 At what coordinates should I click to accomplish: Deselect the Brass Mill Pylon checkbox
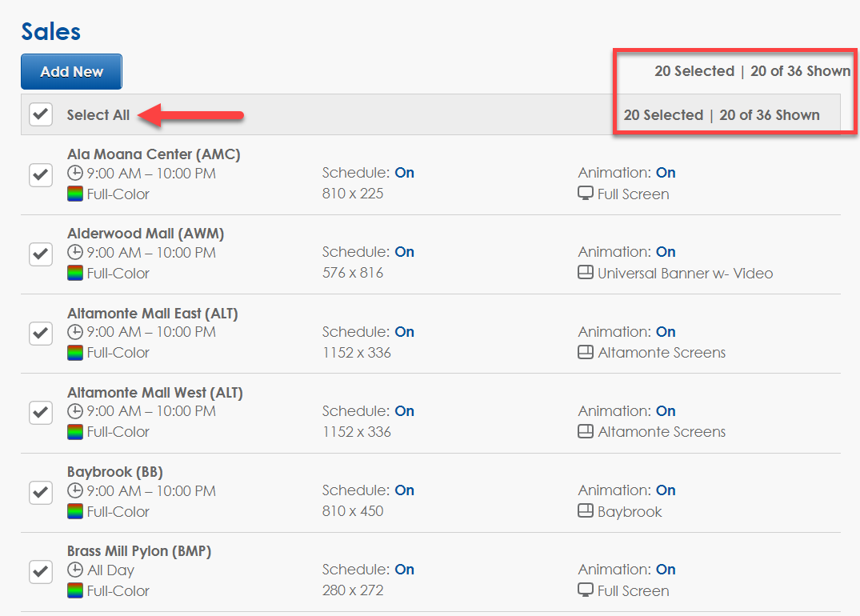(41, 571)
